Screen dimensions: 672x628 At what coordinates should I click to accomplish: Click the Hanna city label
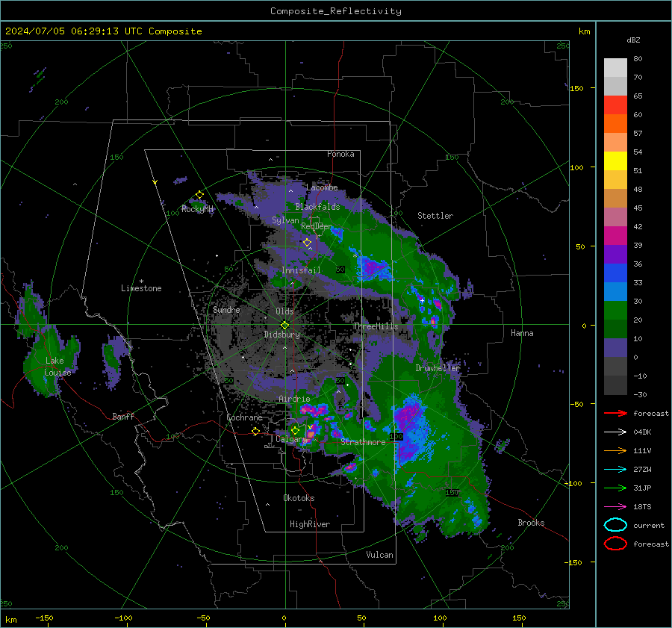[522, 333]
